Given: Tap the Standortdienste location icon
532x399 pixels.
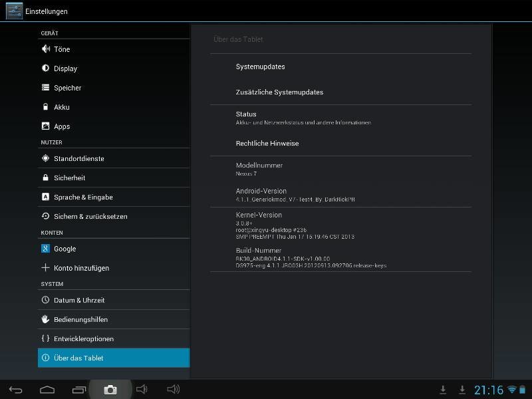Looking at the screenshot, I should click(45, 158).
